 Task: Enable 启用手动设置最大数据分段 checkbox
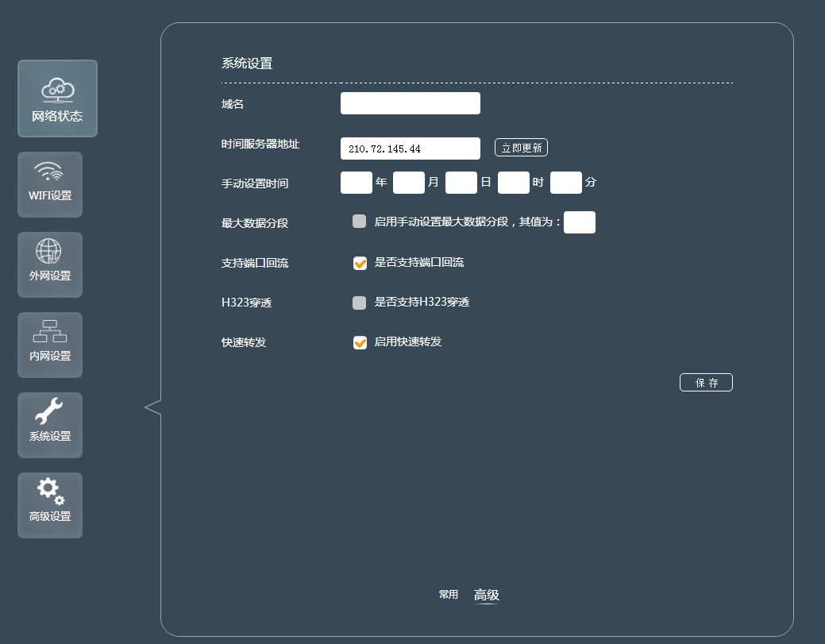(x=359, y=222)
